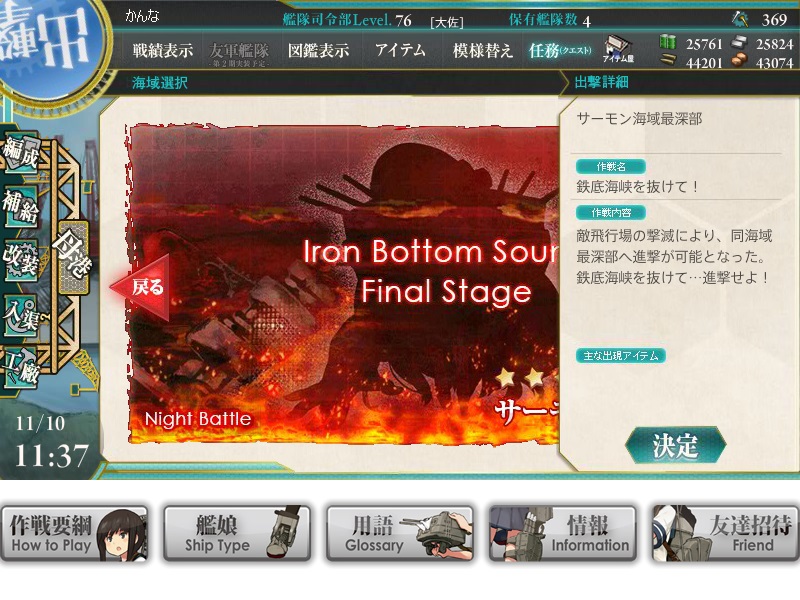Image resolution: width=800 pixels, height=600 pixels.
Task: Confirm sortie with the 決定 button
Action: (x=675, y=445)
